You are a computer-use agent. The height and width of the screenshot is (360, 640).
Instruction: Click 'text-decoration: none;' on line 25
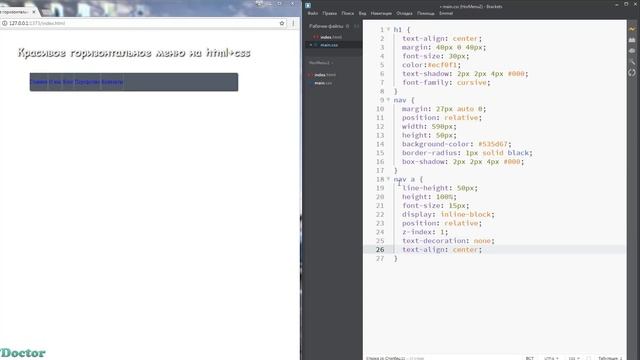point(448,241)
